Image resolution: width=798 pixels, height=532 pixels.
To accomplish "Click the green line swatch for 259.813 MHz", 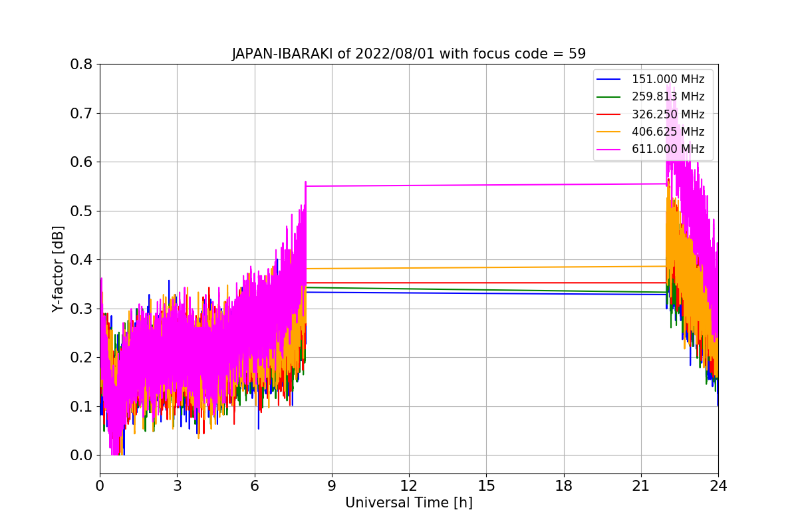I will tap(609, 97).
